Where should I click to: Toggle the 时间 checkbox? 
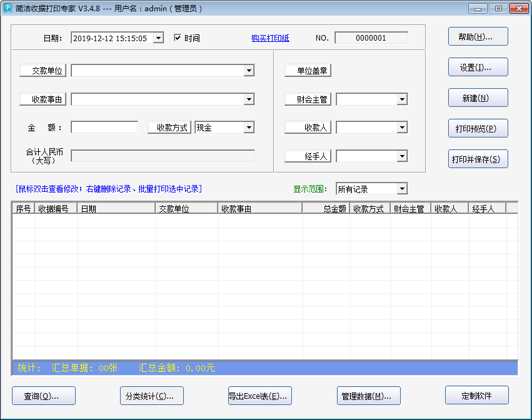pyautogui.click(x=177, y=37)
